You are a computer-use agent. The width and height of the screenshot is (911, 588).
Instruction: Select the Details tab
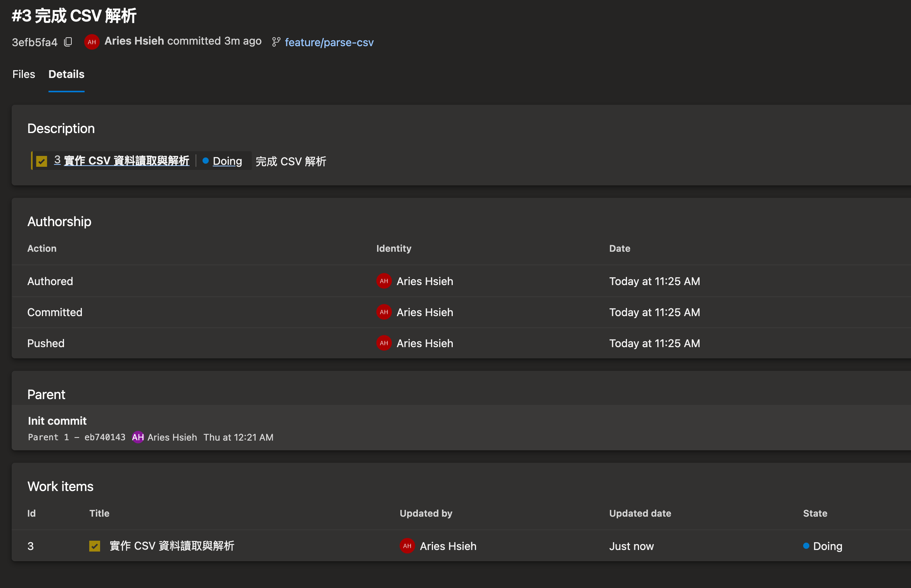pos(66,74)
